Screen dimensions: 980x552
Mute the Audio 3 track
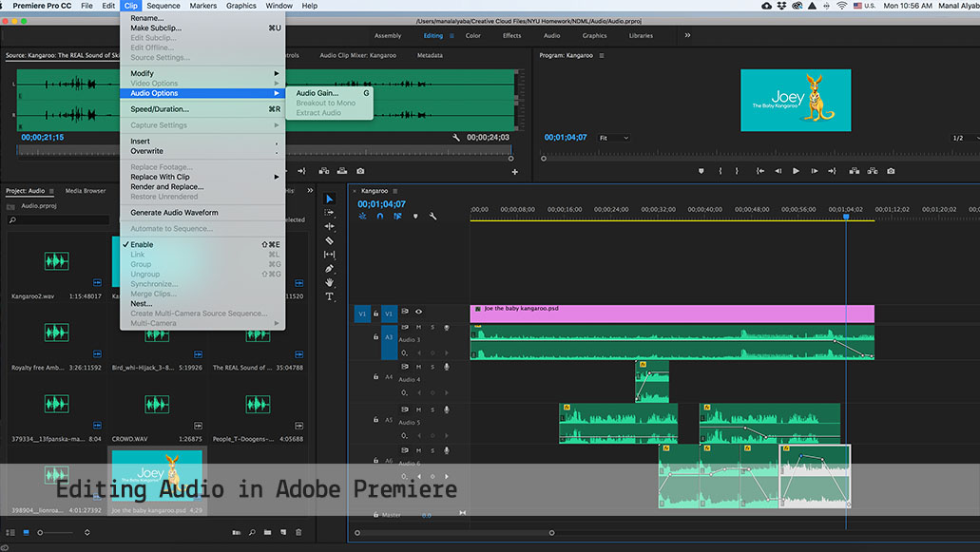(418, 328)
